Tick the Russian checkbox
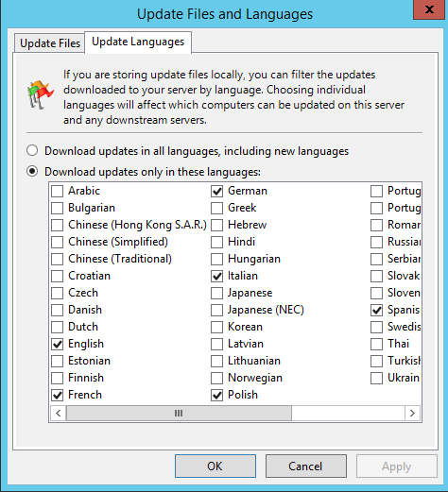The image size is (448, 492). (x=377, y=242)
